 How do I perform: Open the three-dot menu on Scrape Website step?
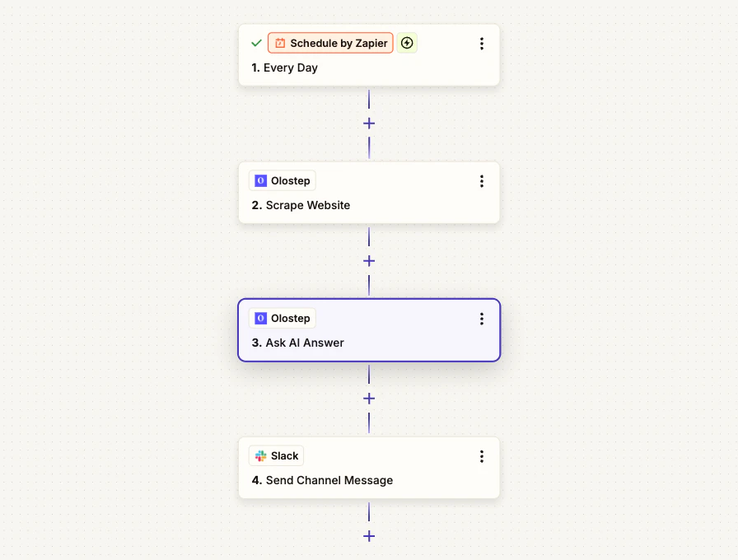pos(482,180)
